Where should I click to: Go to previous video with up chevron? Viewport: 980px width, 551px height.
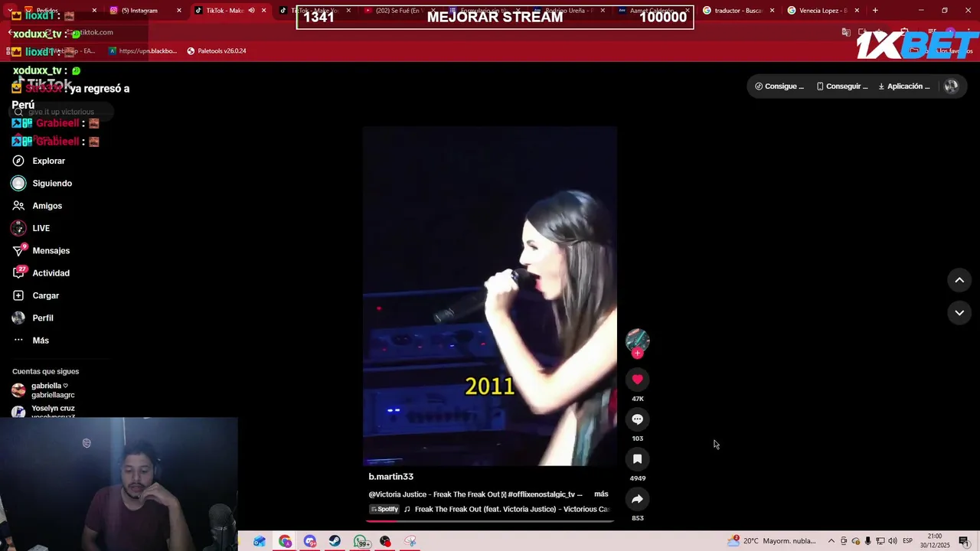[959, 280]
